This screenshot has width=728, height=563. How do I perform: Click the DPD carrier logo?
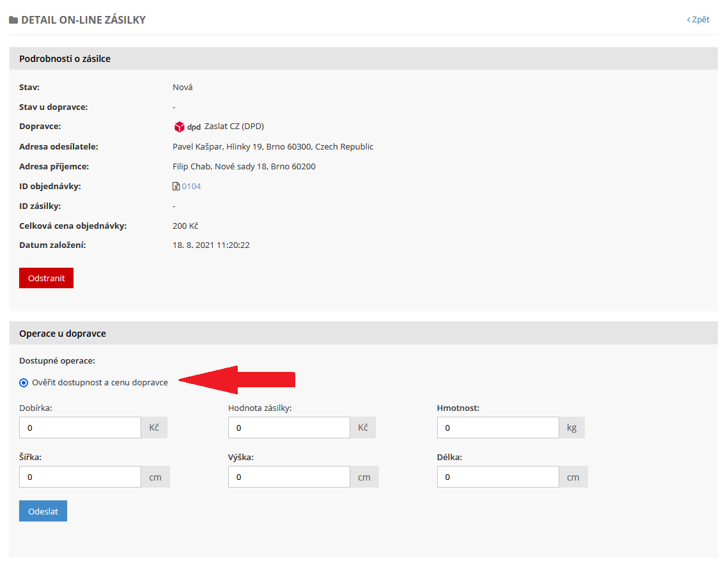coord(187,127)
